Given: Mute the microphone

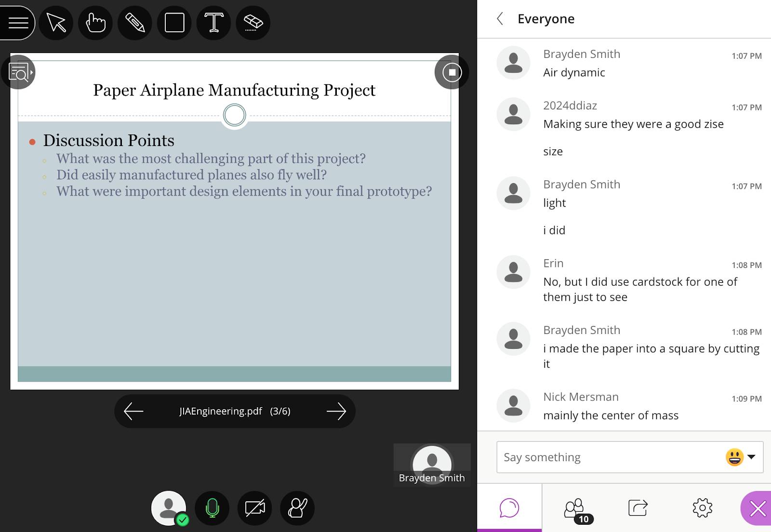Looking at the screenshot, I should tap(212, 508).
